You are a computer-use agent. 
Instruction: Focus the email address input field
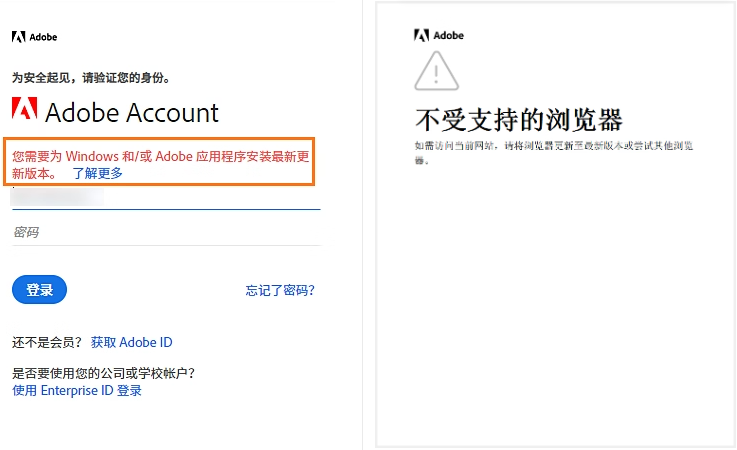click(165, 197)
